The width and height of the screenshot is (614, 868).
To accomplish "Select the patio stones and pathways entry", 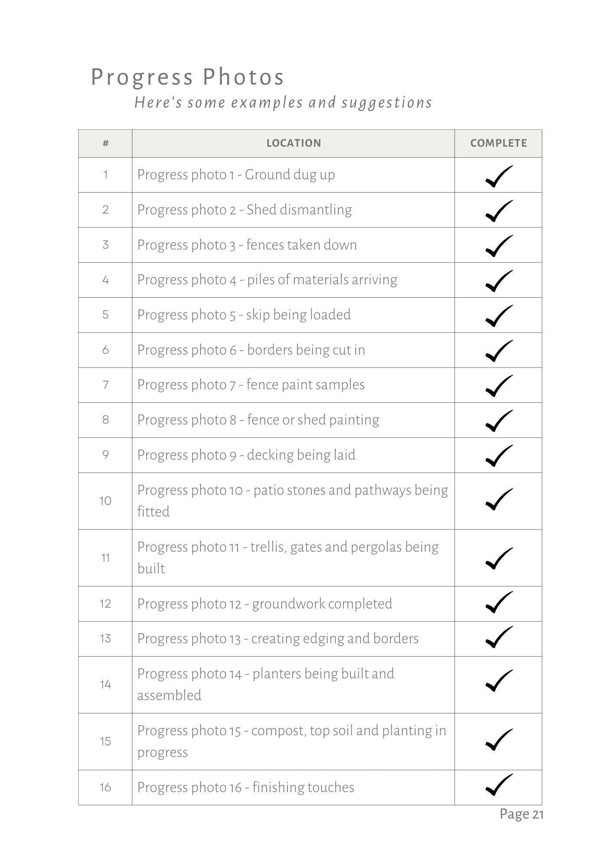I will (292, 500).
